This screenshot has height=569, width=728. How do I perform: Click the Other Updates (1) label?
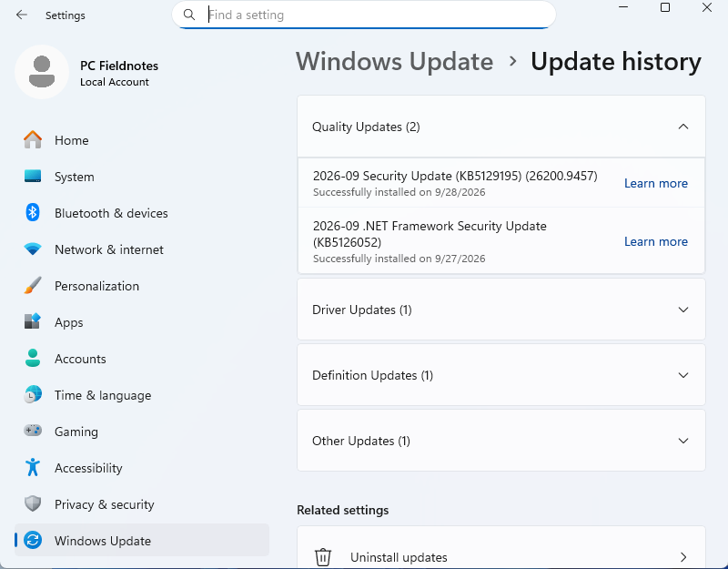(x=361, y=441)
